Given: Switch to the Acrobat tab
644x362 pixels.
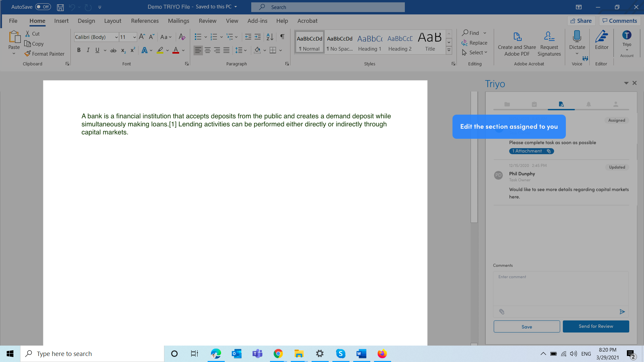Looking at the screenshot, I should click(x=307, y=21).
